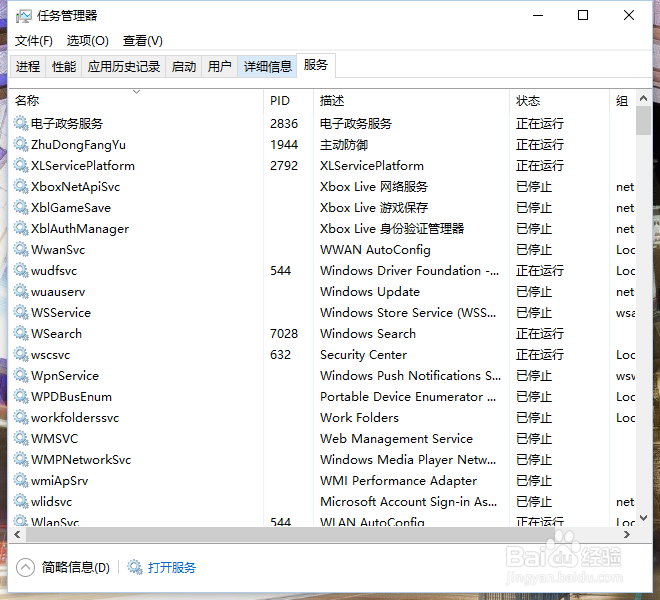Sort by the 名称 column header
Screen dimensions: 660x600
(x=136, y=101)
